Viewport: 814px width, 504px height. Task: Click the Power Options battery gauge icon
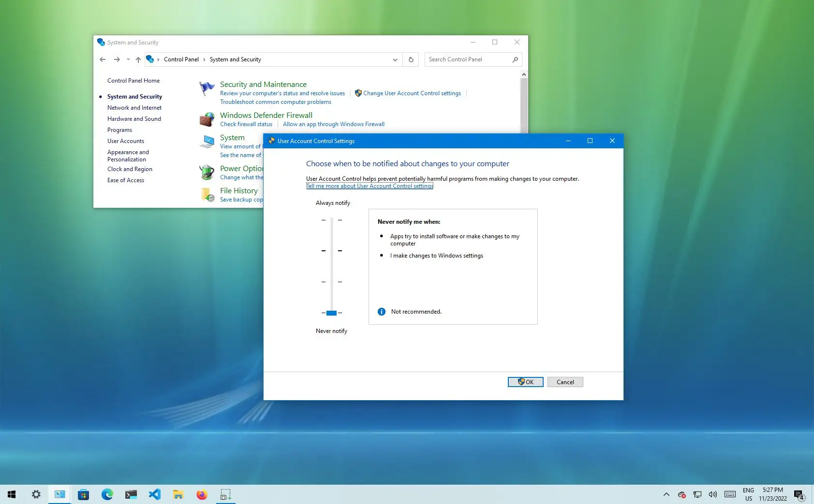pyautogui.click(x=207, y=172)
